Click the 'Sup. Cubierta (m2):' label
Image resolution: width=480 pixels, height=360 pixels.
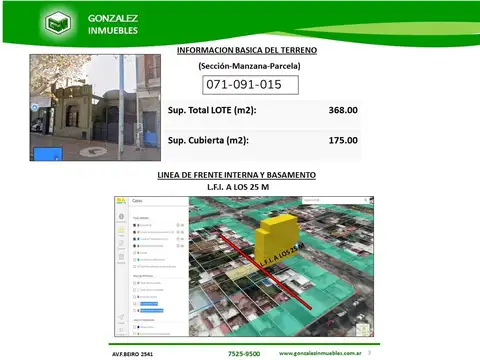(208, 140)
